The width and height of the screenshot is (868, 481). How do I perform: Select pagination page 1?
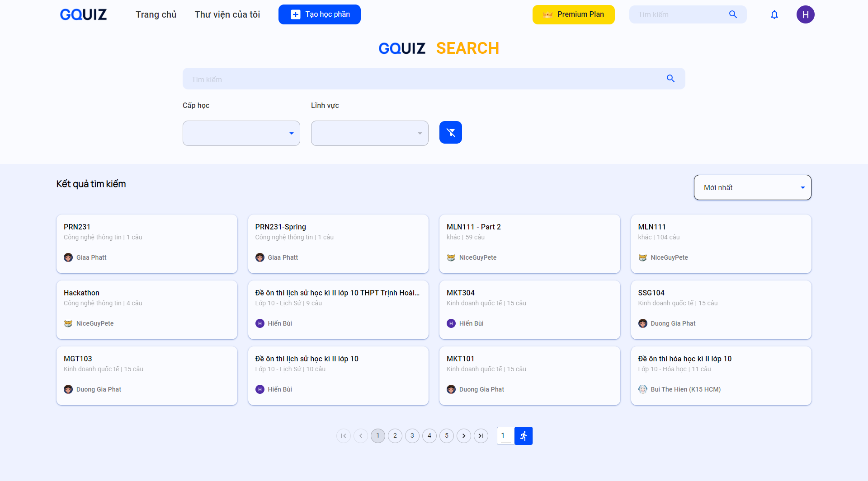[378, 436]
